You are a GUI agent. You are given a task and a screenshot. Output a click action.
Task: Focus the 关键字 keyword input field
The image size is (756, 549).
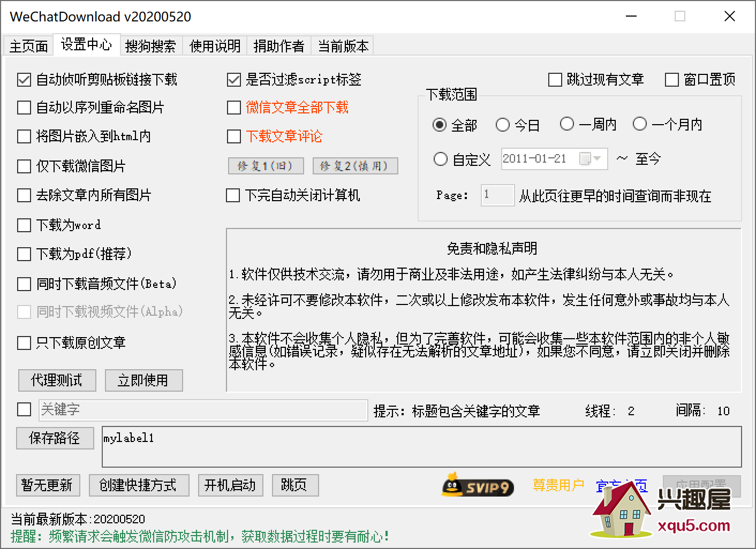pos(203,410)
